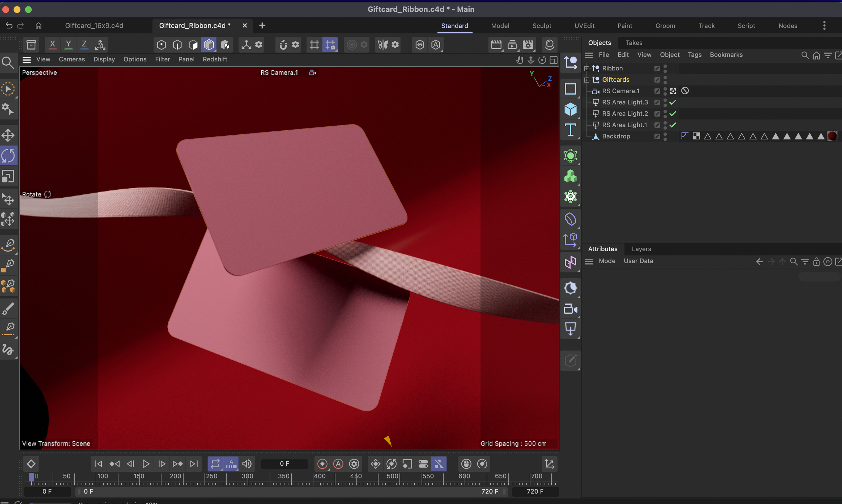Expand the Giftcards object hierarchy
842x504 pixels.
coord(587,80)
